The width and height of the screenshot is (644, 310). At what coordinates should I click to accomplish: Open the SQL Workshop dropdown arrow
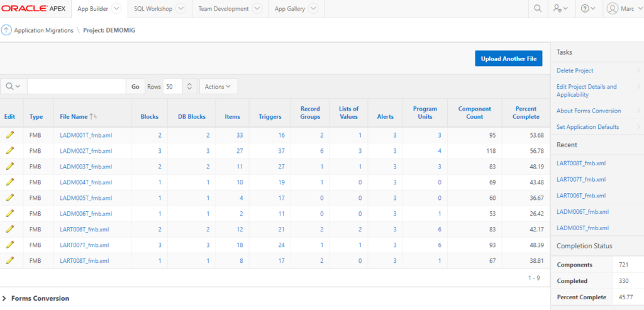click(180, 9)
